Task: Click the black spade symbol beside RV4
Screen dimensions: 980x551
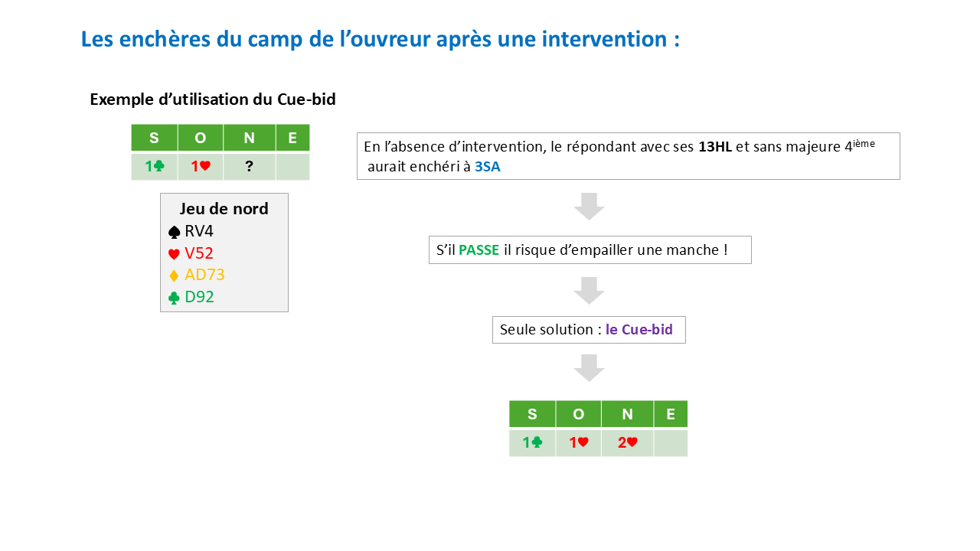Action: (174, 232)
